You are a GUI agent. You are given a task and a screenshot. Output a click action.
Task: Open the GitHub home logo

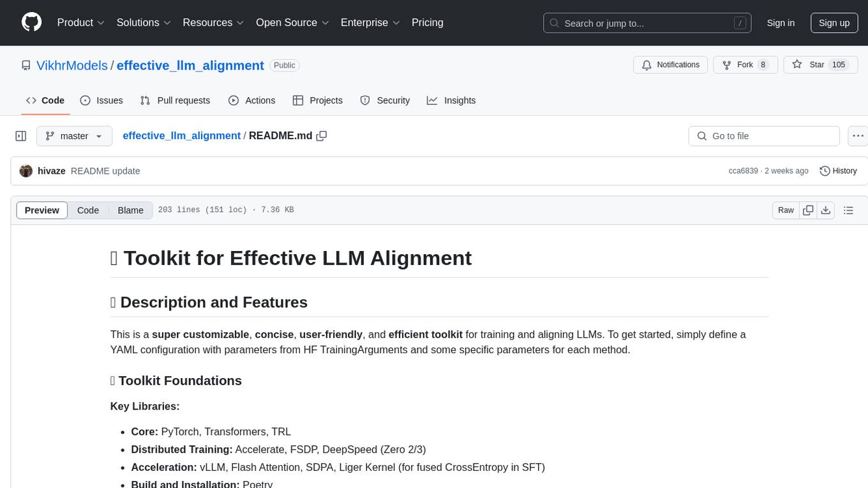[31, 22]
